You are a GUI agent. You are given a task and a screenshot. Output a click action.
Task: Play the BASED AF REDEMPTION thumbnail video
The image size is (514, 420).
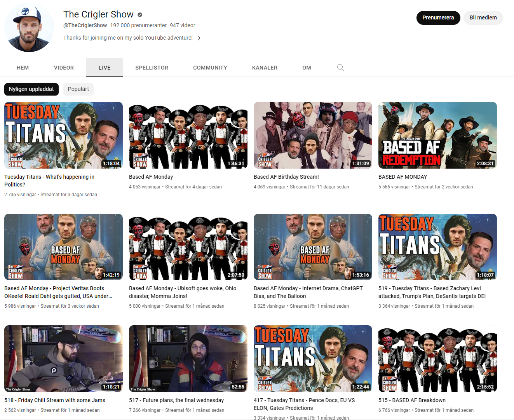(437, 135)
